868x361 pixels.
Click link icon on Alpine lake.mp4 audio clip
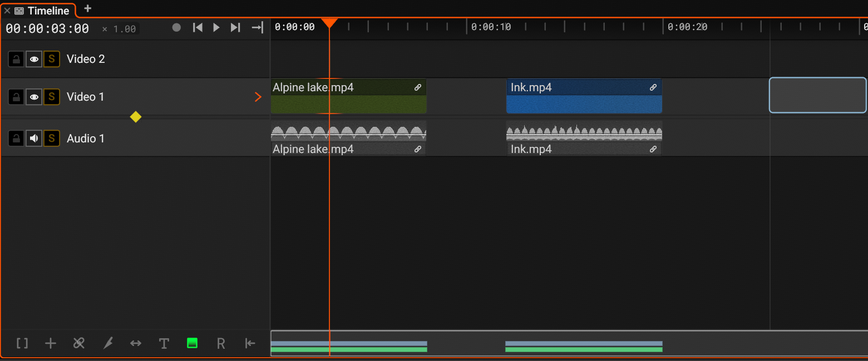tap(418, 149)
